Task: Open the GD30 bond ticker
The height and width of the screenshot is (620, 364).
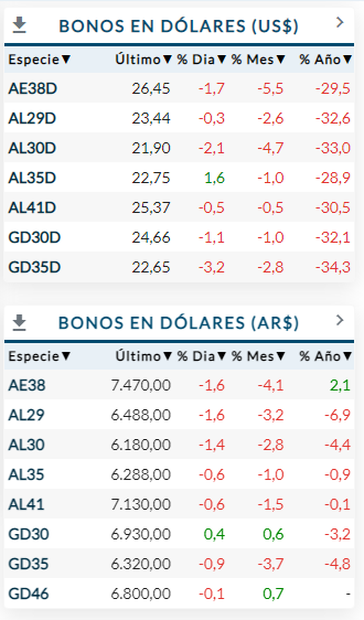Action: [x=29, y=534]
